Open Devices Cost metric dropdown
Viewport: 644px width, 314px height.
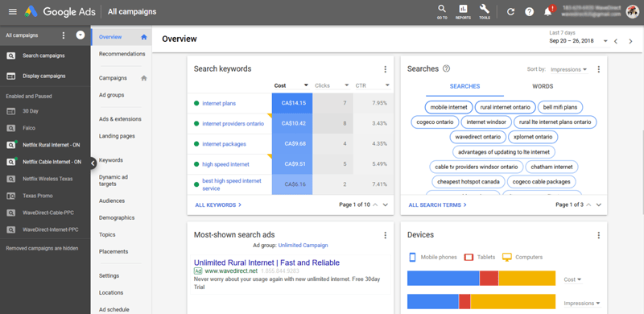[573, 279]
